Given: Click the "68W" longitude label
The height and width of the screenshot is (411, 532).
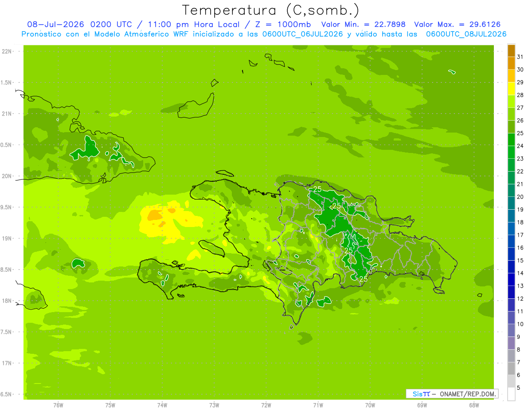Looking at the screenshot, I should click(x=473, y=405).
